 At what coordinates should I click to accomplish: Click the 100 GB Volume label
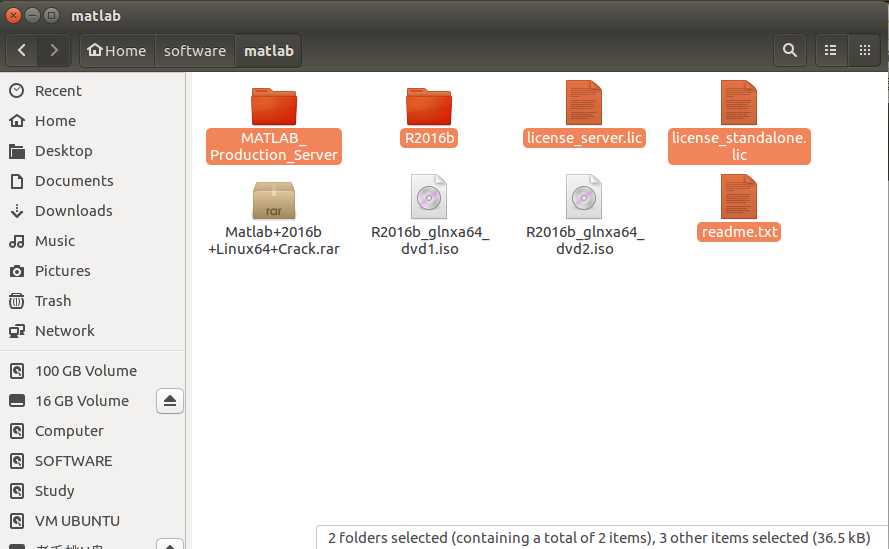coord(86,371)
